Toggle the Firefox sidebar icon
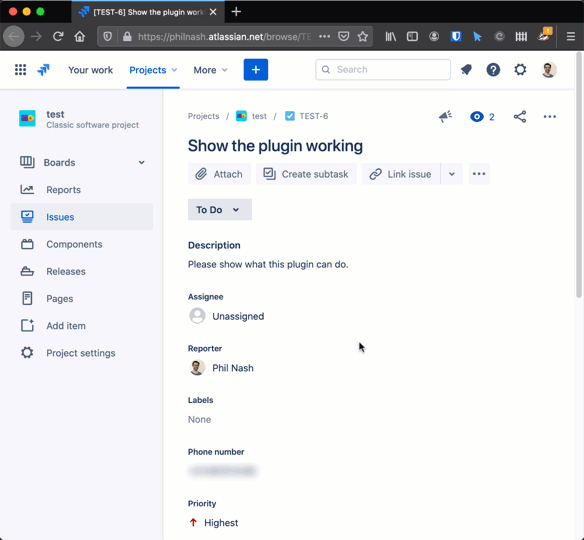The image size is (584, 540). 412,36
